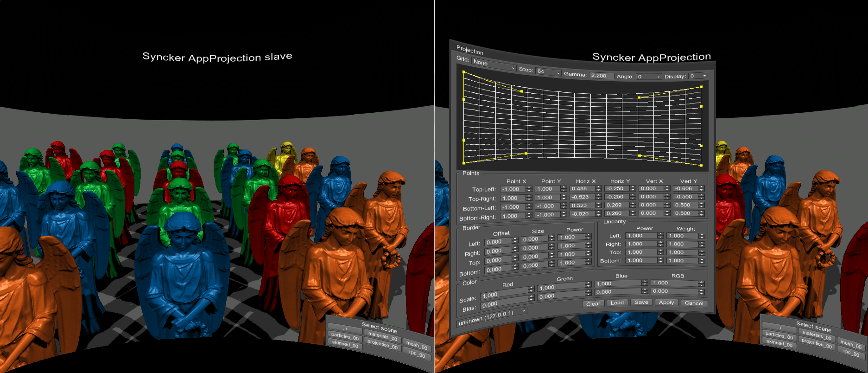Image resolution: width=868 pixels, height=373 pixels.
Task: Open the Display dropdown
Action: (x=698, y=76)
